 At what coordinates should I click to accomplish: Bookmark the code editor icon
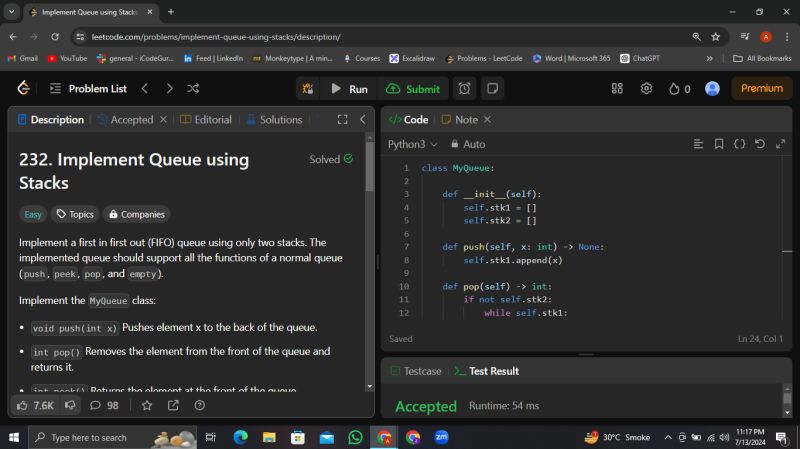(x=719, y=144)
